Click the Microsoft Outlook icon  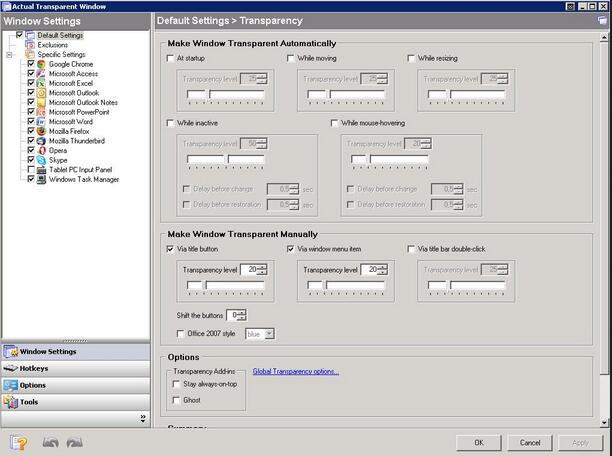[41, 93]
